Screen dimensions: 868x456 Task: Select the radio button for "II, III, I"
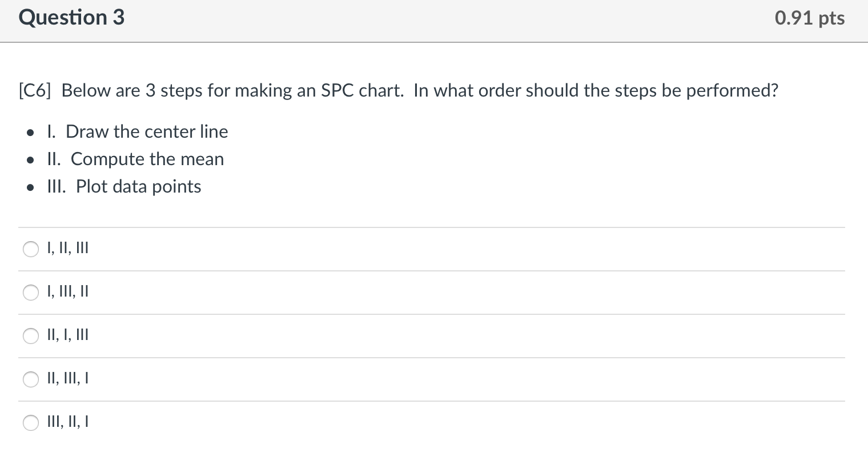[31, 379]
